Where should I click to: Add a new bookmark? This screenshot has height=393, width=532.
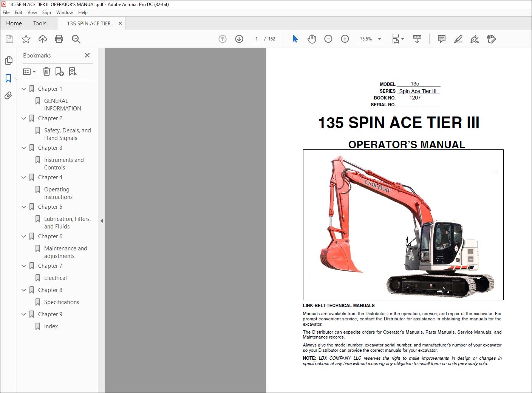pyautogui.click(x=59, y=71)
